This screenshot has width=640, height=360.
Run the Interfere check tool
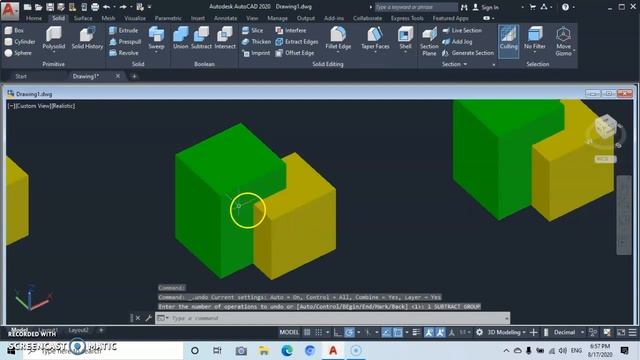point(291,30)
